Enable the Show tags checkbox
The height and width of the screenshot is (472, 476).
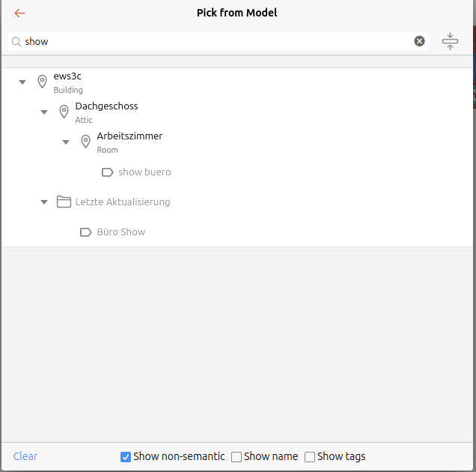point(310,457)
